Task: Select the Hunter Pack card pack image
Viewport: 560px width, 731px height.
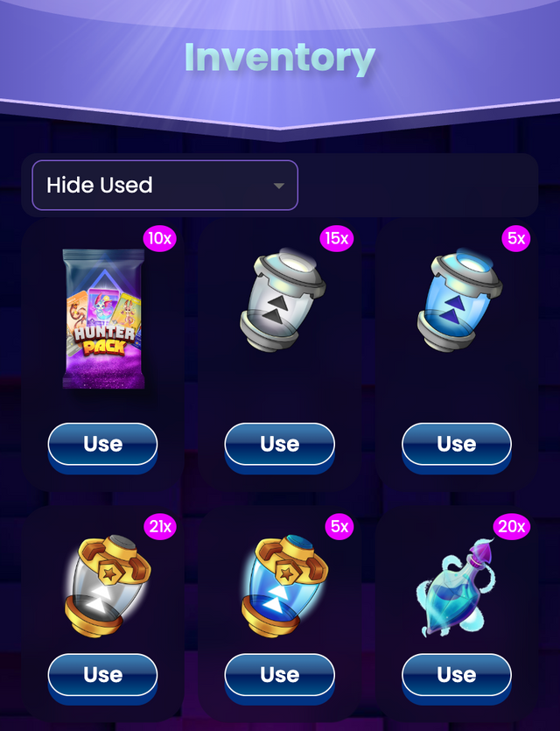Action: pyautogui.click(x=103, y=319)
